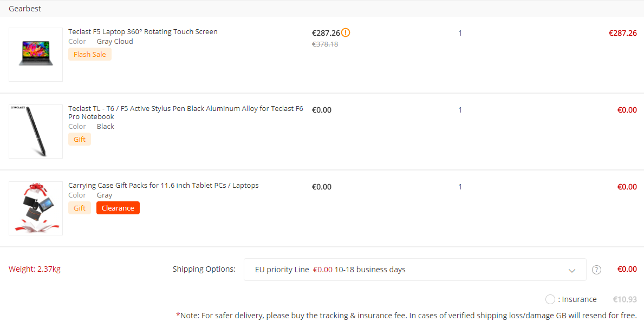Click the stylus pen product thumbnail
This screenshot has height=328, width=644.
click(36, 132)
